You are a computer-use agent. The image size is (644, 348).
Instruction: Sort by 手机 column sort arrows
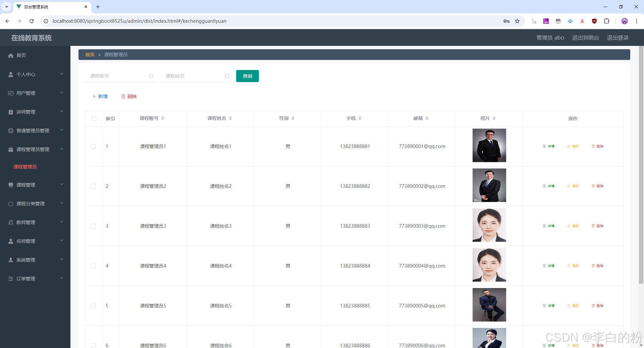[360, 118]
